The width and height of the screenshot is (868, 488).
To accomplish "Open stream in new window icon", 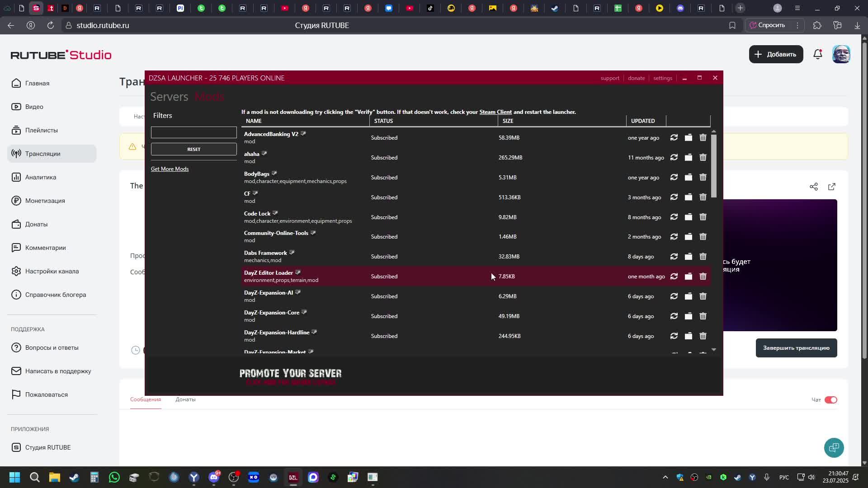I will pos(832,187).
